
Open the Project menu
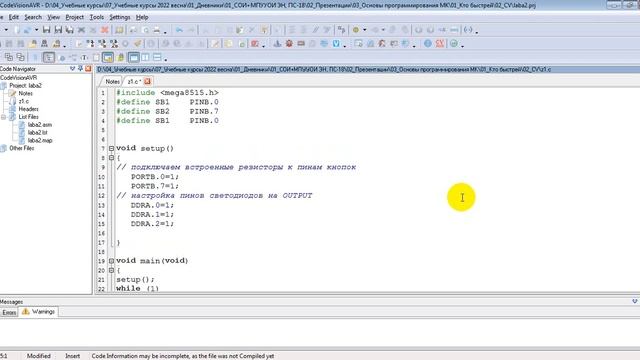pyautogui.click(x=75, y=17)
